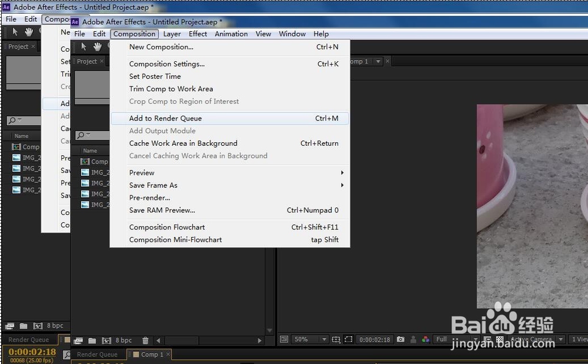Open Active Camera dropdown arrow

[x=561, y=339]
